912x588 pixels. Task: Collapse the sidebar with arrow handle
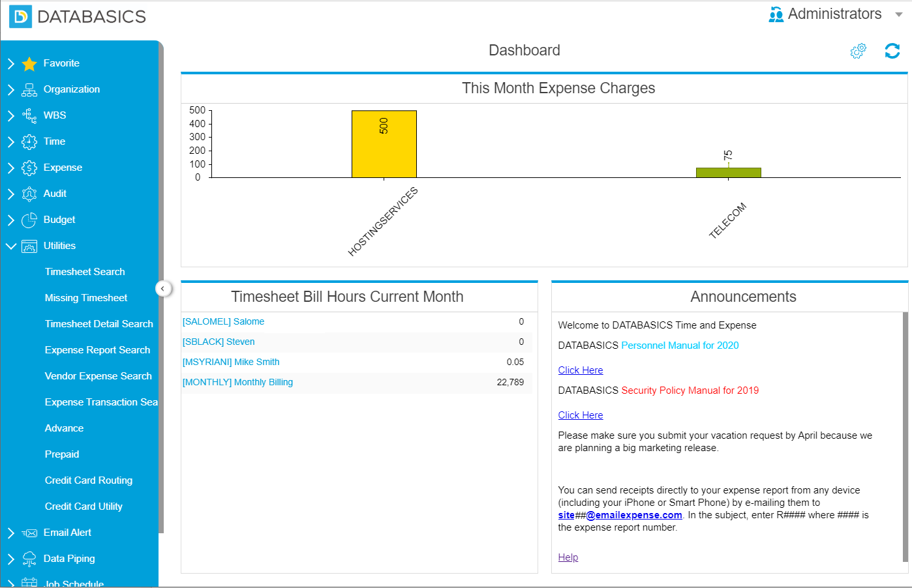tap(162, 288)
